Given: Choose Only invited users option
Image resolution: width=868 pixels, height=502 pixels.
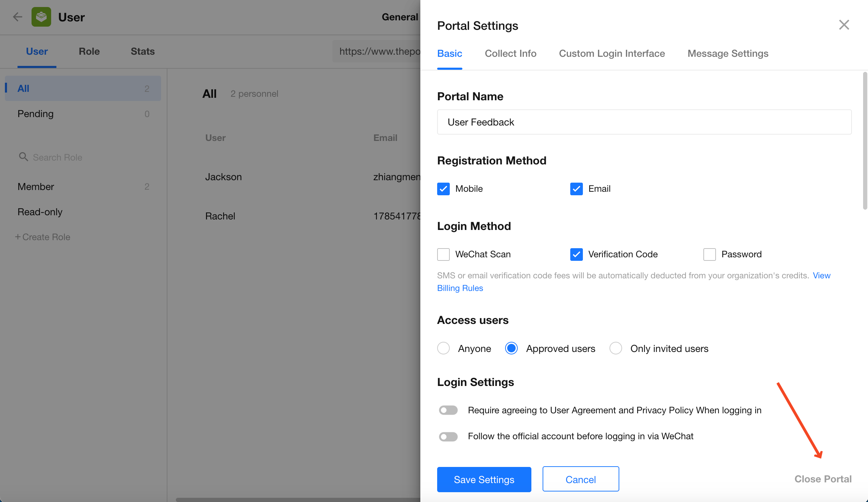Looking at the screenshot, I should pyautogui.click(x=616, y=348).
